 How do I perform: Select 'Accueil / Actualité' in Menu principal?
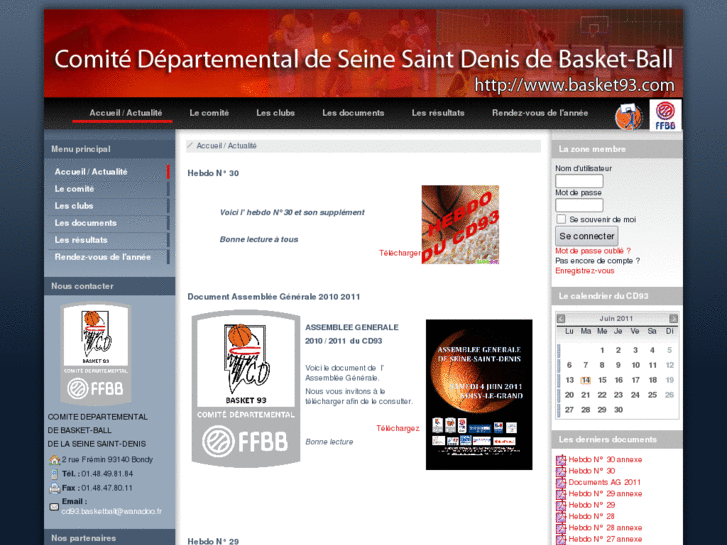point(91,172)
